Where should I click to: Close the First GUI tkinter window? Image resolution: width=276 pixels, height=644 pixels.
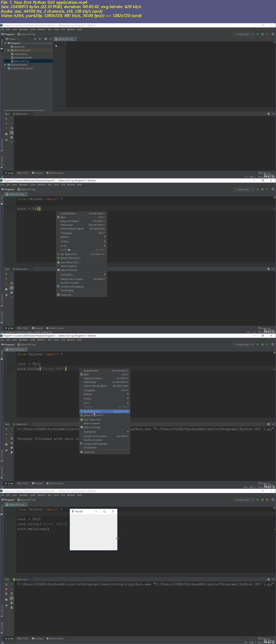pos(113,511)
